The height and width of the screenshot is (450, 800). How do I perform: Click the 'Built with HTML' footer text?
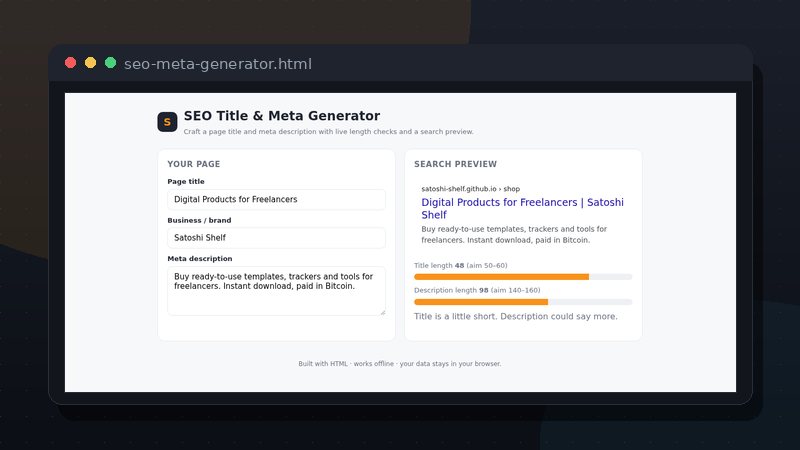pos(400,364)
